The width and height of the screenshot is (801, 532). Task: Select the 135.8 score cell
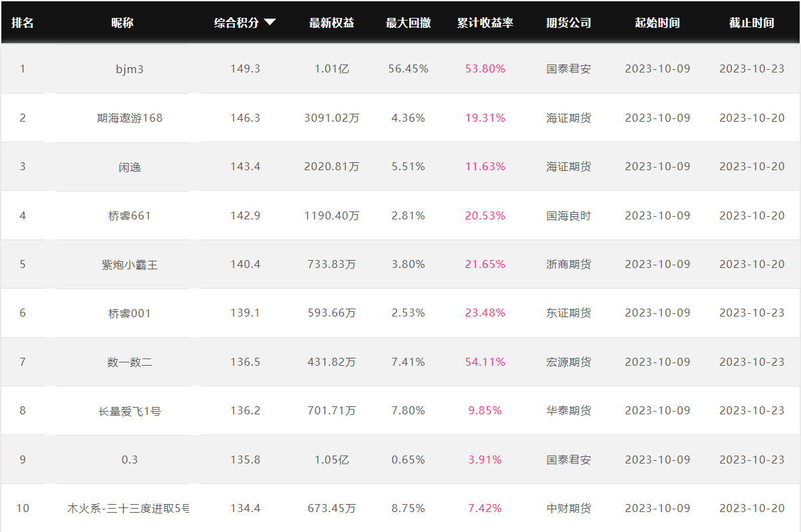[245, 460]
